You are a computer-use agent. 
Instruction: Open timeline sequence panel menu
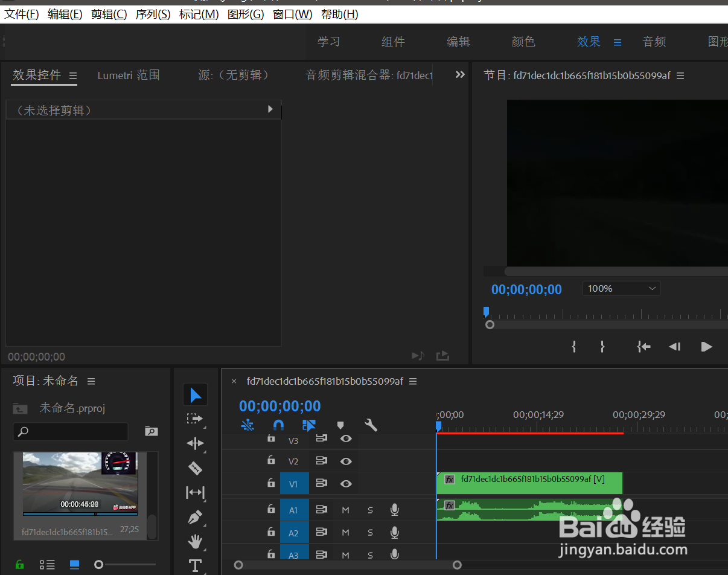click(x=413, y=381)
